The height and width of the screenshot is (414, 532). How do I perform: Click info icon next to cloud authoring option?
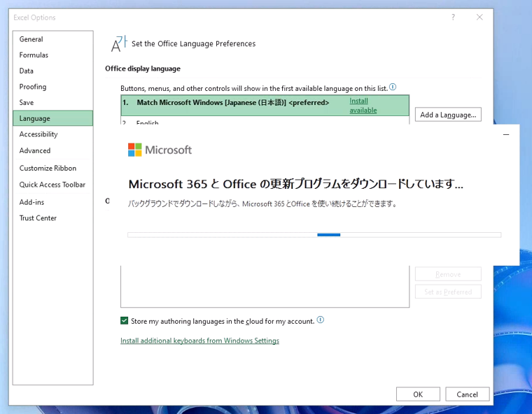click(x=321, y=320)
